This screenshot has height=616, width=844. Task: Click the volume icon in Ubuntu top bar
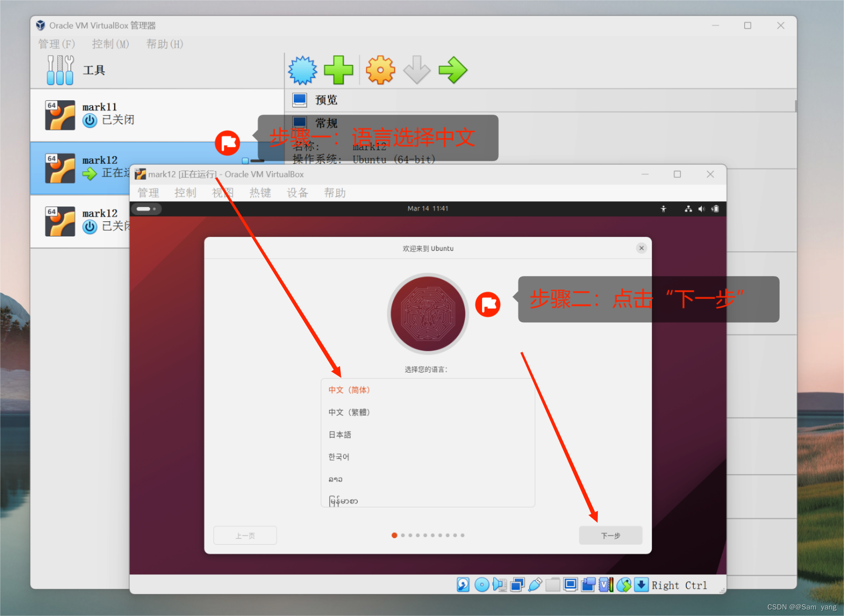tap(701, 209)
